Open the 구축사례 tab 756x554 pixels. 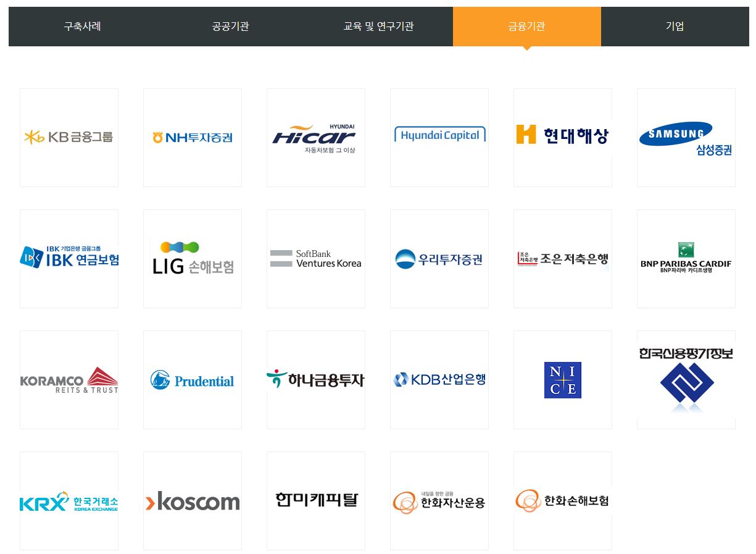coord(82,27)
